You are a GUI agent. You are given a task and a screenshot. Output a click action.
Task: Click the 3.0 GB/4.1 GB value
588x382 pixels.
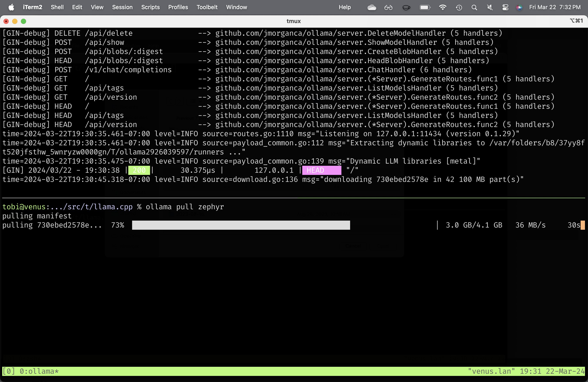click(x=474, y=225)
